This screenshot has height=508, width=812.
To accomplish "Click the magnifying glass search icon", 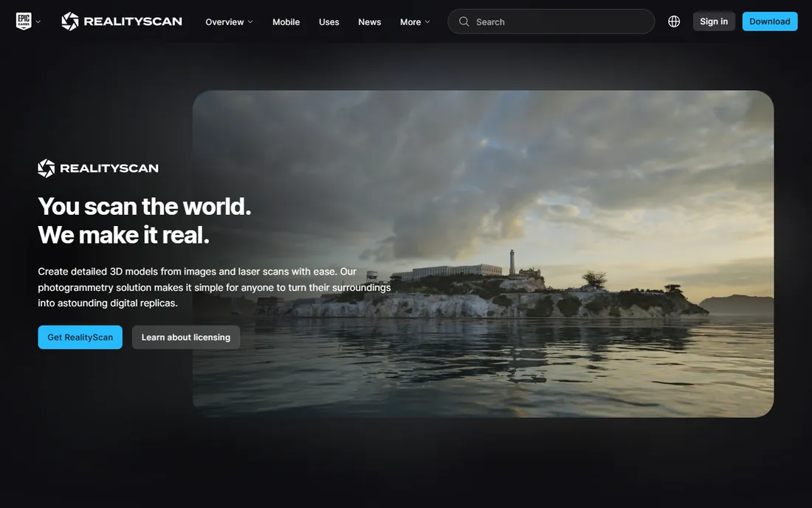I will click(464, 21).
